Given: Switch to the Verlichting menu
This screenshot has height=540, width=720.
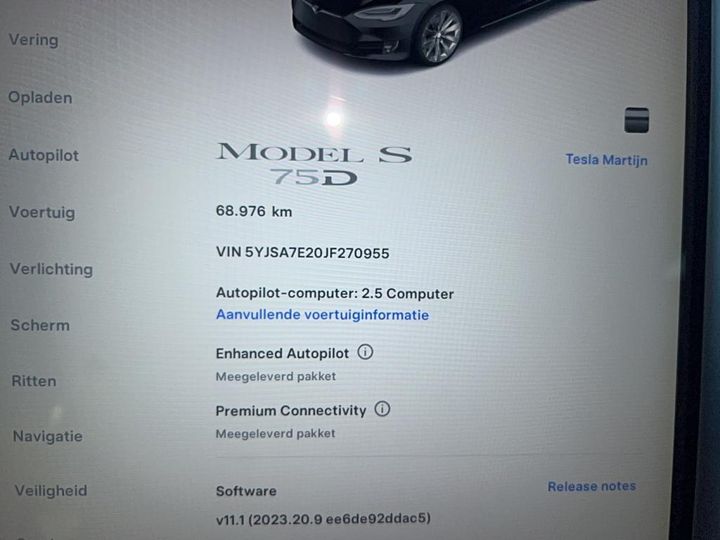Looking at the screenshot, I should (x=51, y=269).
